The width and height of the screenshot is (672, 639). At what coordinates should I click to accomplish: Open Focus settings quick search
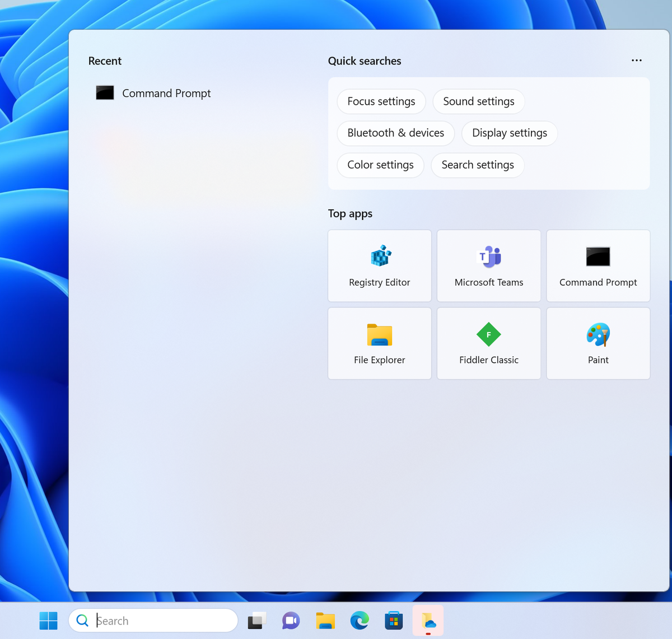point(381,101)
